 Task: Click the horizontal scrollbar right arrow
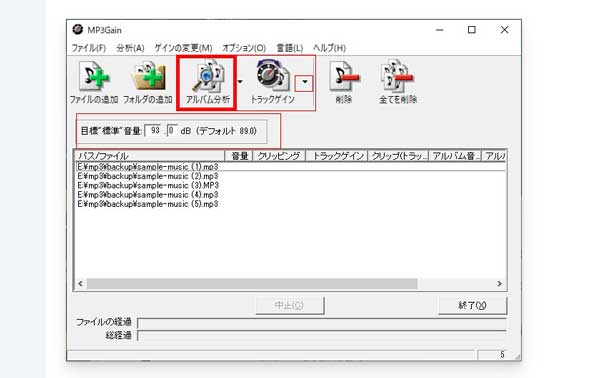click(x=499, y=284)
